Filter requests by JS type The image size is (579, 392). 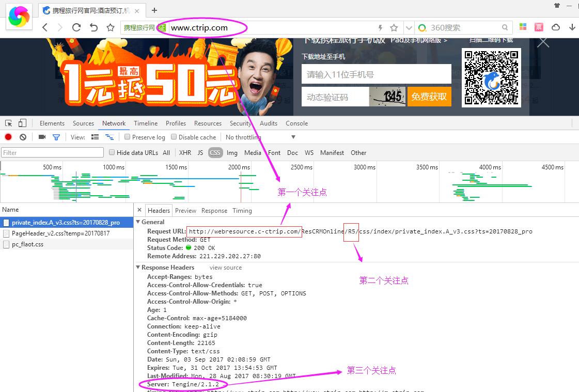click(x=200, y=152)
